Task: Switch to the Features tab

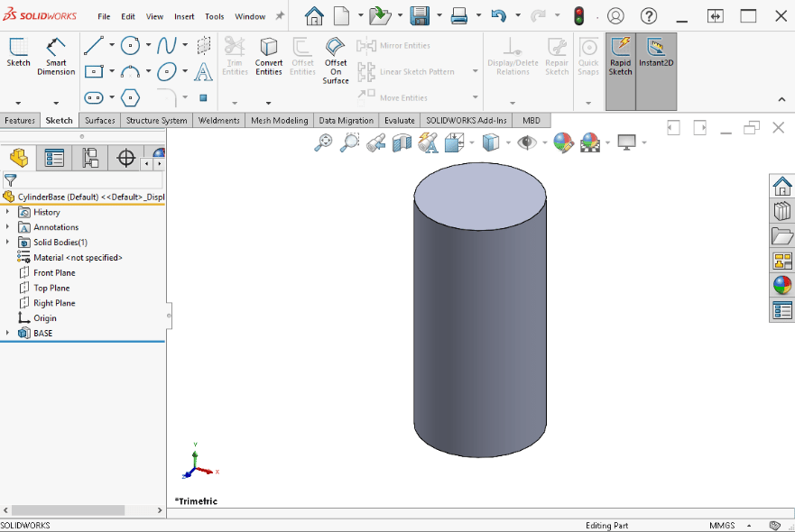Action: [x=20, y=120]
